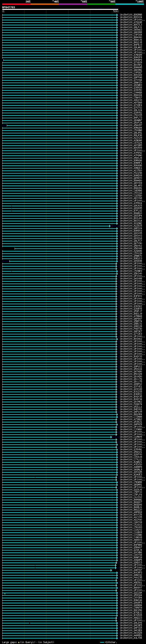The width and height of the screenshot is (146, 644).
Task: Select the UniRef100_C0PI64 label
Action: [131, 35]
